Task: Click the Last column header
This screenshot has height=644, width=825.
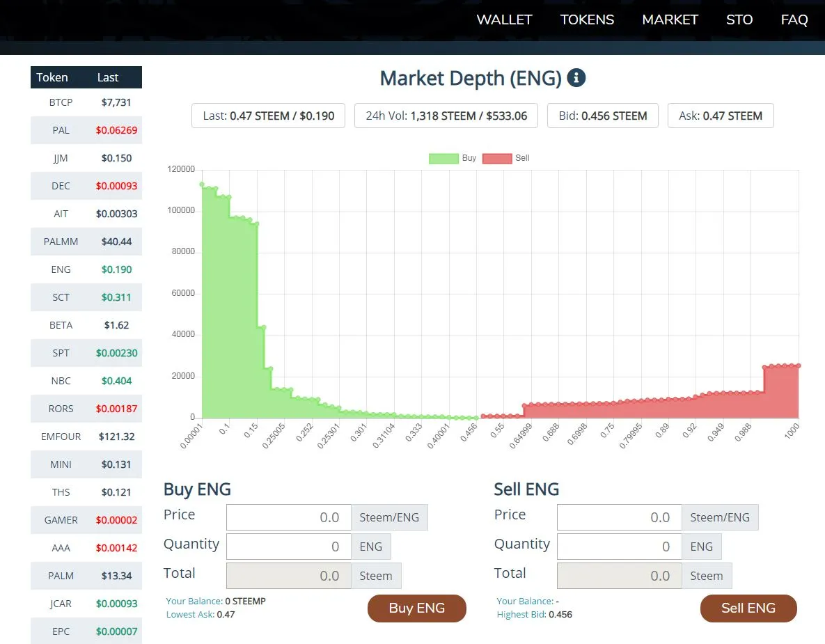Action: [108, 77]
